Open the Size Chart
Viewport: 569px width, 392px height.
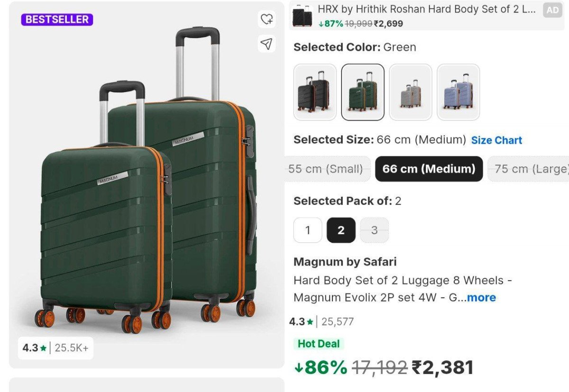[x=496, y=140]
